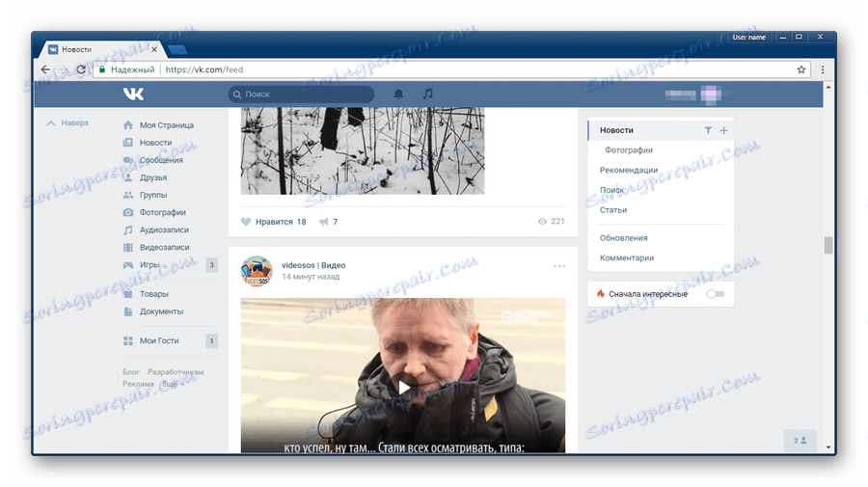The width and height of the screenshot is (868, 487).
Task: Open Сообщения in left menu
Action: pos(161,160)
